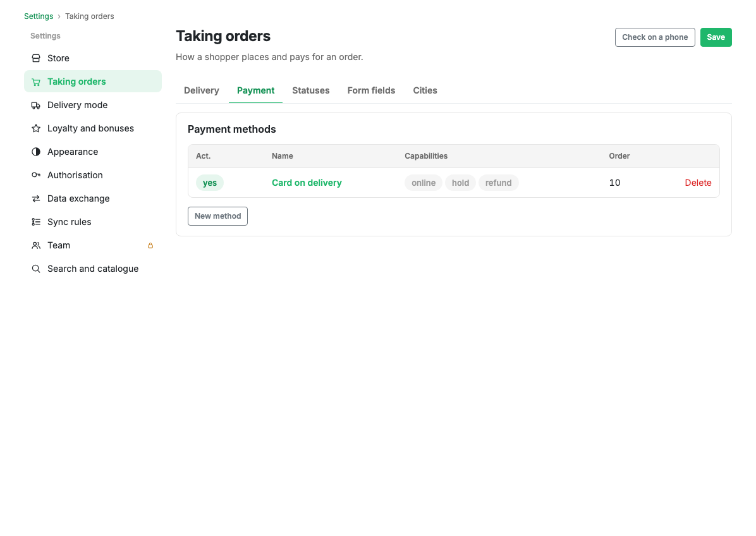The image size is (756, 536).
Task: Click the Capabilities column header
Action: 426,156
